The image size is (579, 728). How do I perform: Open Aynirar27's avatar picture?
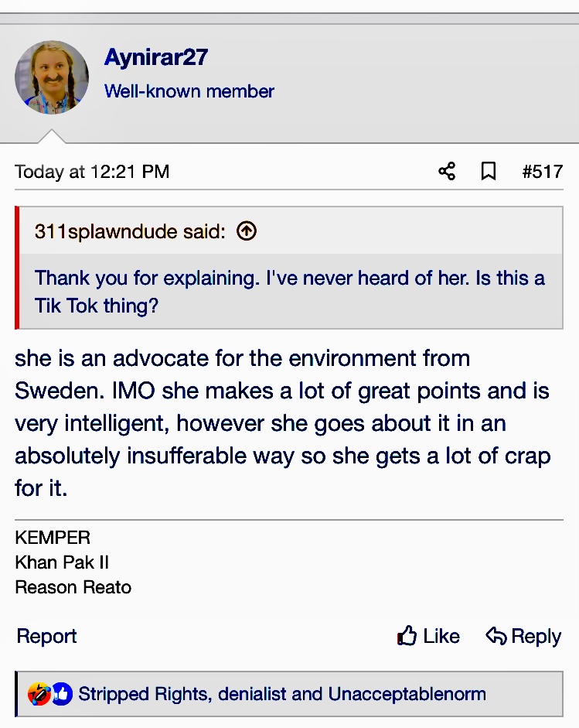[52, 77]
